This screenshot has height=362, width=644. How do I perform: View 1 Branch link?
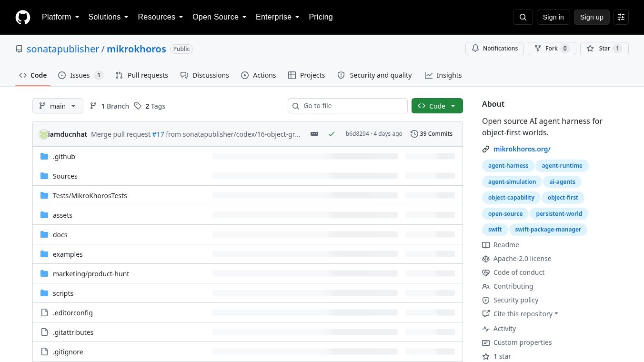click(x=110, y=106)
